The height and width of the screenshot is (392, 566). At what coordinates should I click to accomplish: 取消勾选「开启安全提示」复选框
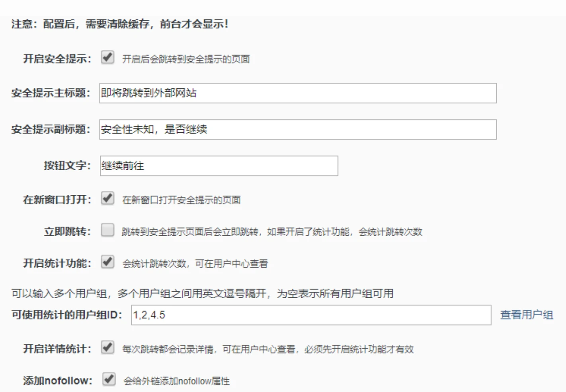tap(107, 58)
